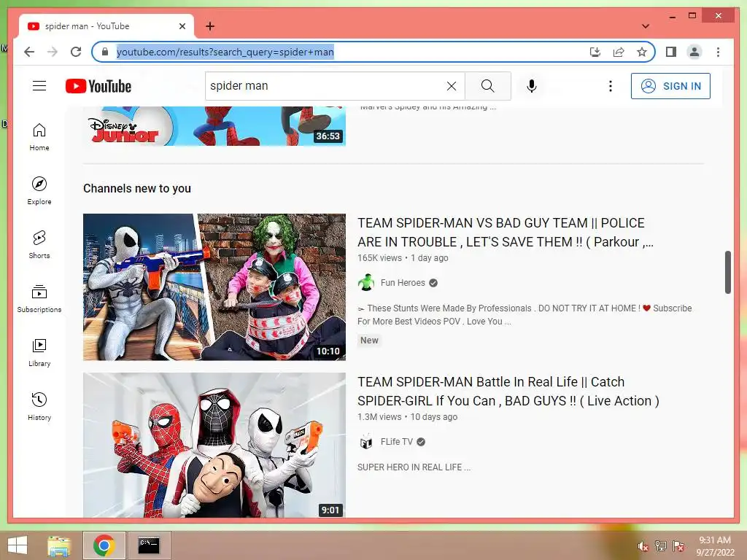Click the address bar URL
The image size is (747, 560).
(225, 52)
